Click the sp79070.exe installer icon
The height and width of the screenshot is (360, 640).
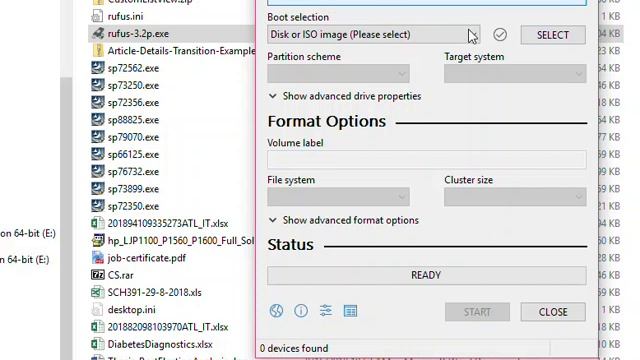click(98, 137)
